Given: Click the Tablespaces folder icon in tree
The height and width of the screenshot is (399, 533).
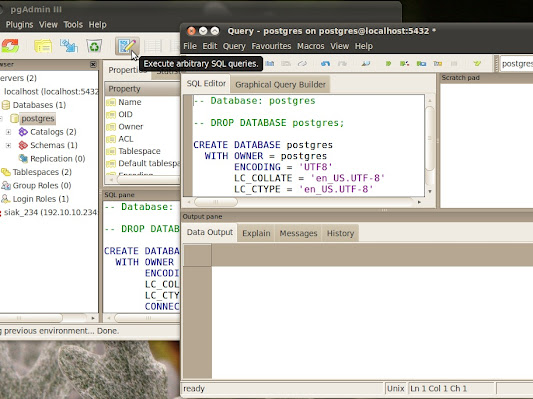Looking at the screenshot, I should pos(5,172).
